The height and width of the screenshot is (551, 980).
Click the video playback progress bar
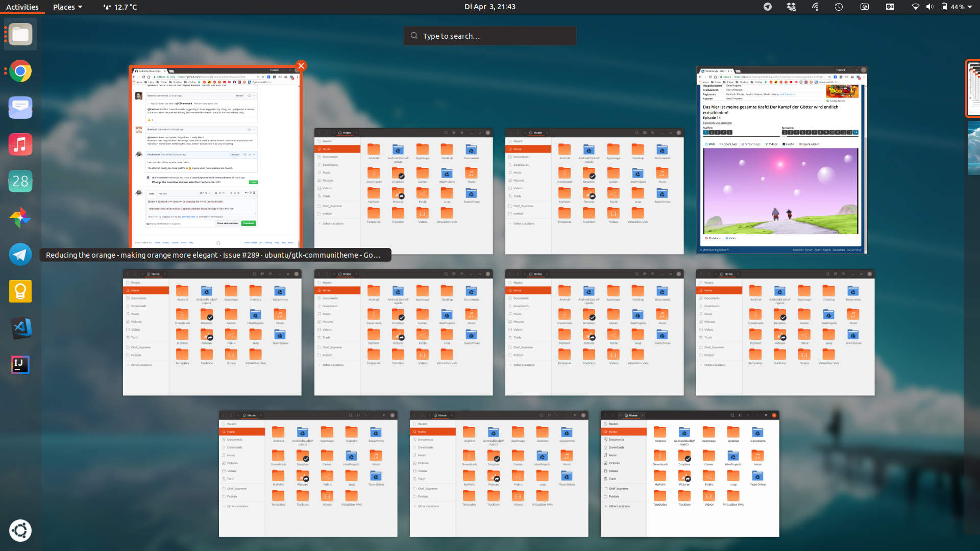(781, 231)
